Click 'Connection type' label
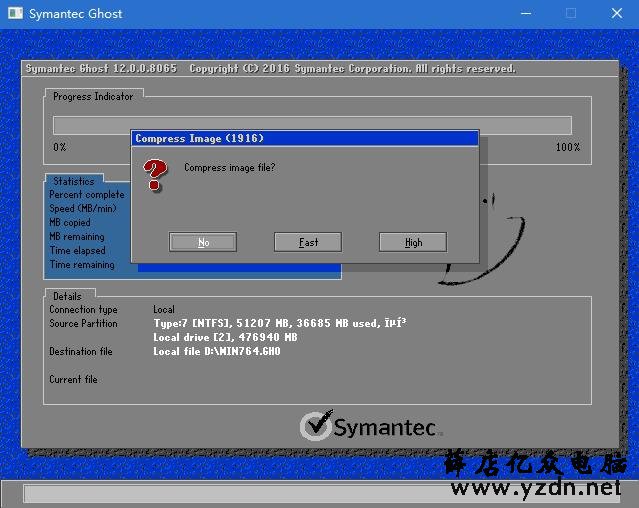639x508 pixels. click(x=83, y=310)
